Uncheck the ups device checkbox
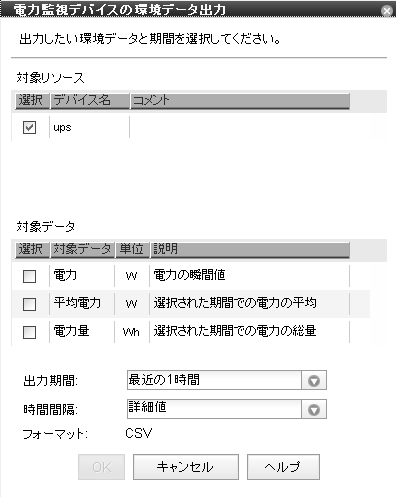Image resolution: width=396 pixels, height=497 pixels. 29,127
